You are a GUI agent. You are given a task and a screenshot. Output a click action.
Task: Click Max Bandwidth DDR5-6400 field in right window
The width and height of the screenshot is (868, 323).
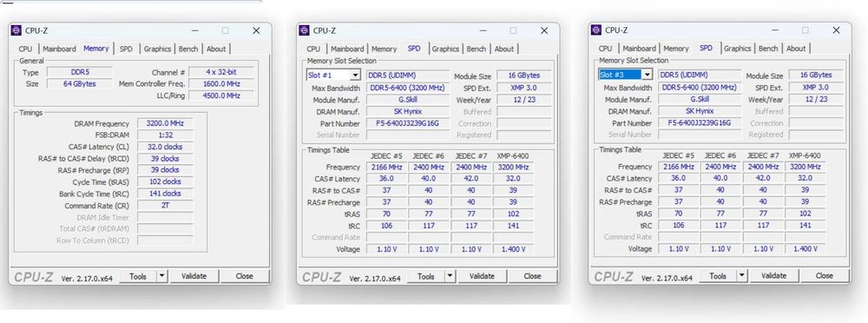tap(700, 87)
